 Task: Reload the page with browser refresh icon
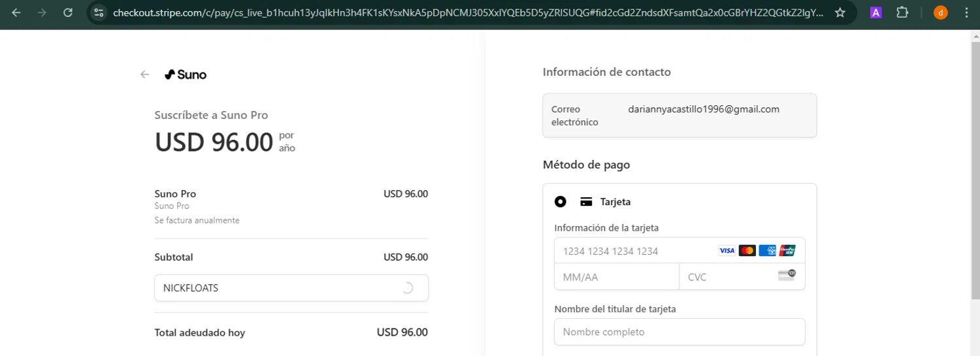[x=68, y=12]
